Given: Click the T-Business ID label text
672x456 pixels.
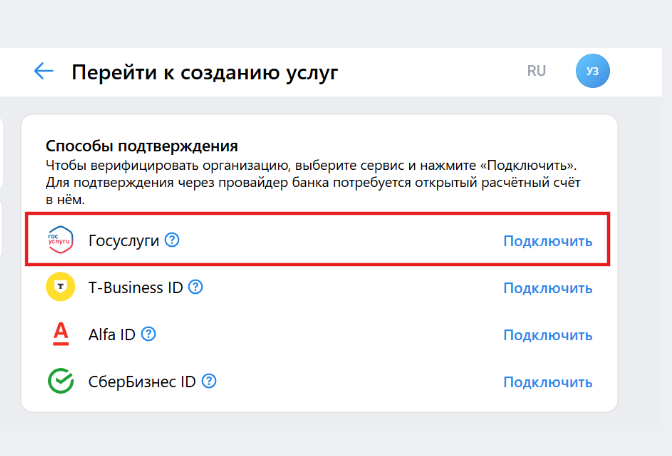Looking at the screenshot, I should [135, 287].
